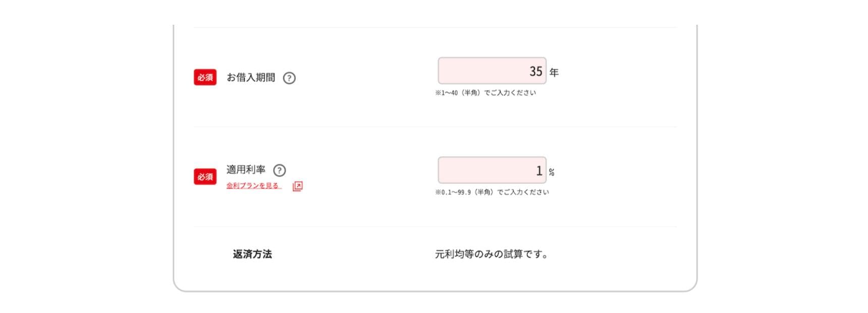
Task: Open the help tooltip next to 適用利率
Action: pyautogui.click(x=280, y=171)
